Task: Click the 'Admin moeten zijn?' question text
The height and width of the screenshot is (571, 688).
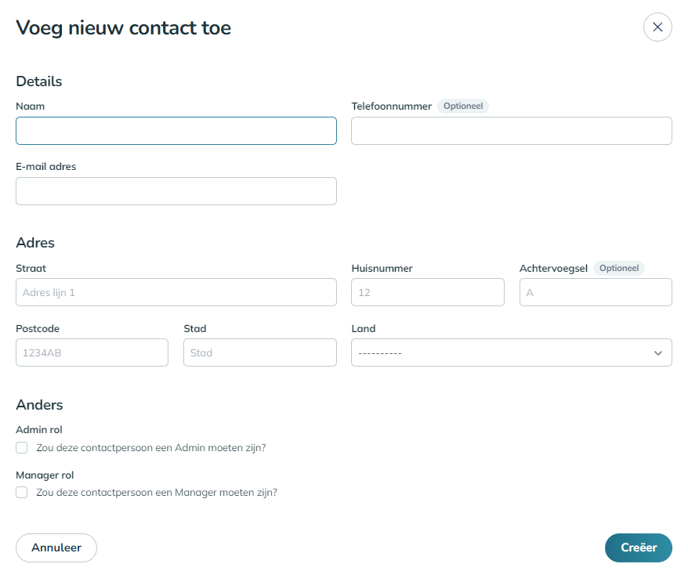Action: (150, 448)
